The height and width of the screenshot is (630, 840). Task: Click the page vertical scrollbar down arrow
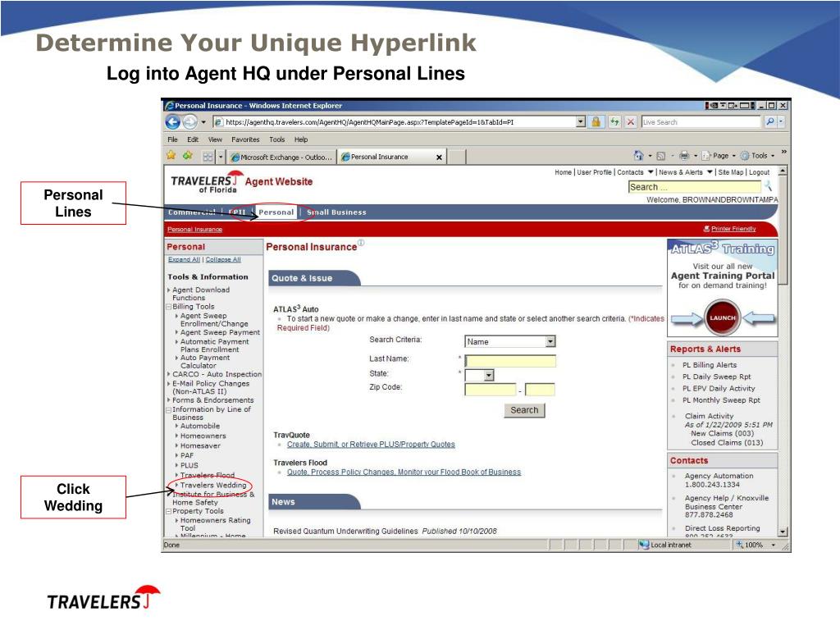pos(782,532)
